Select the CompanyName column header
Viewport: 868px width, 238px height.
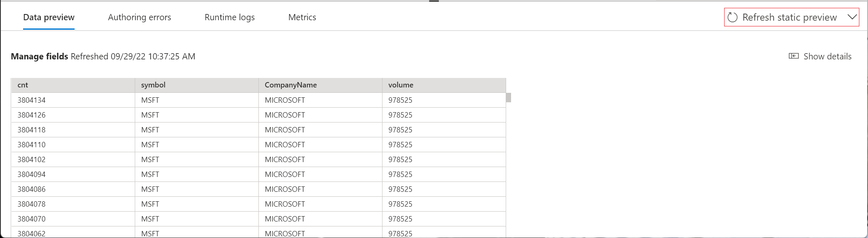pos(291,85)
